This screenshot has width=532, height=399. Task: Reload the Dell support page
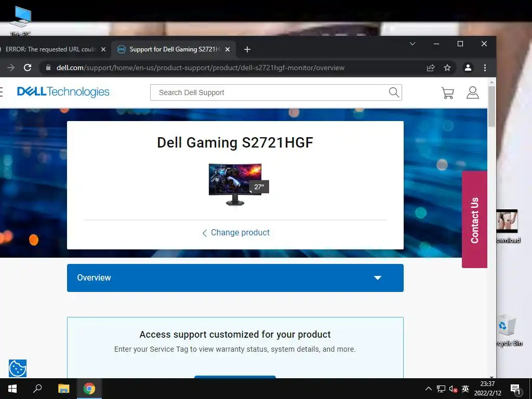coord(28,68)
